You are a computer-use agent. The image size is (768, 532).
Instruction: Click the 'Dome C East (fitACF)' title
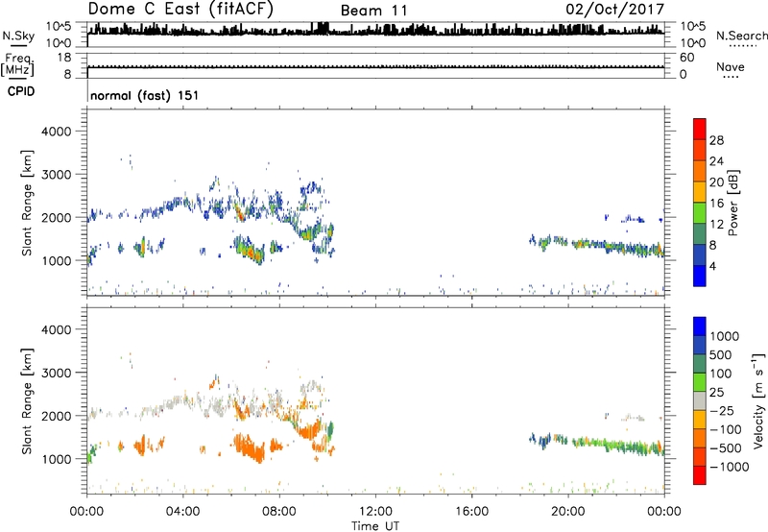180,9
